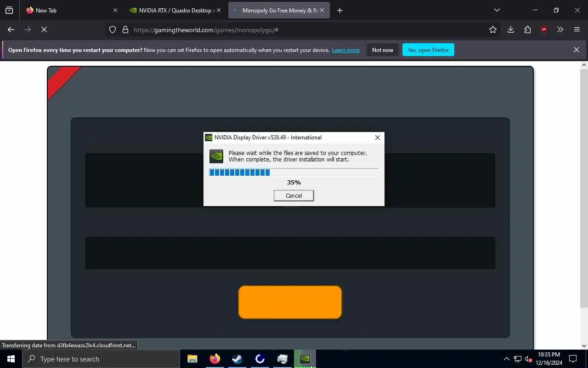Choose Yes, open Firefox button
The image size is (588, 368).
point(428,50)
